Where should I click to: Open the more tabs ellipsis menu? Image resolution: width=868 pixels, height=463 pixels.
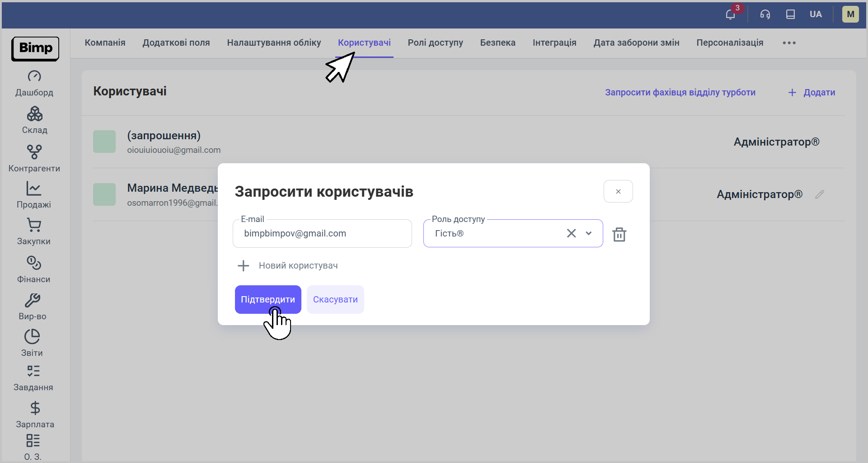789,43
